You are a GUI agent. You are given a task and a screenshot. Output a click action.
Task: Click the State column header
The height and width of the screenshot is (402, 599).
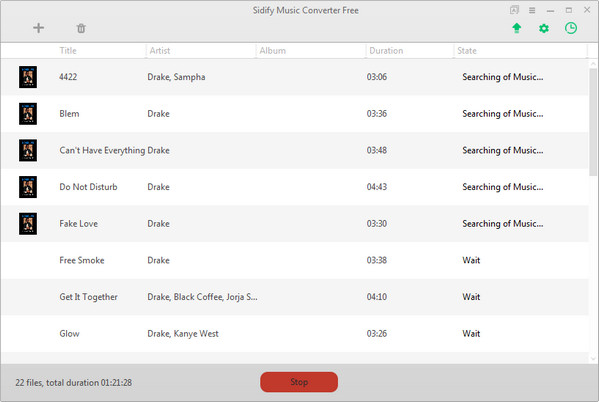467,50
